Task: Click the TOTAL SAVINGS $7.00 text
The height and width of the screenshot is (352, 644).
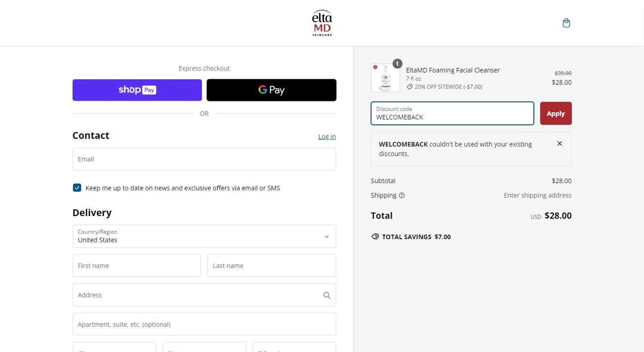Action: [x=416, y=237]
